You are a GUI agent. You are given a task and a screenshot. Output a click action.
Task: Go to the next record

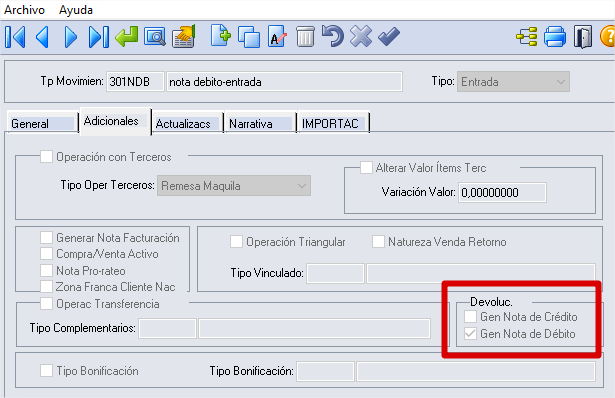[71, 37]
